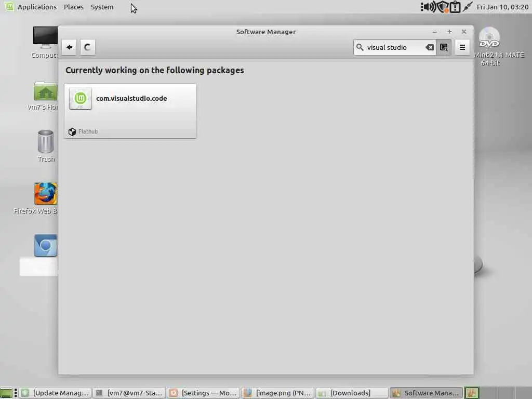Minimize the Software Manager window

(435, 32)
